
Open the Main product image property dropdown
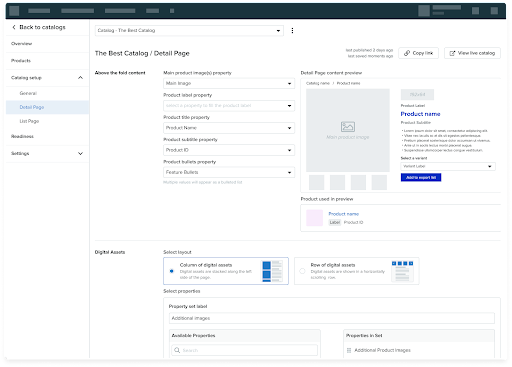(x=229, y=83)
